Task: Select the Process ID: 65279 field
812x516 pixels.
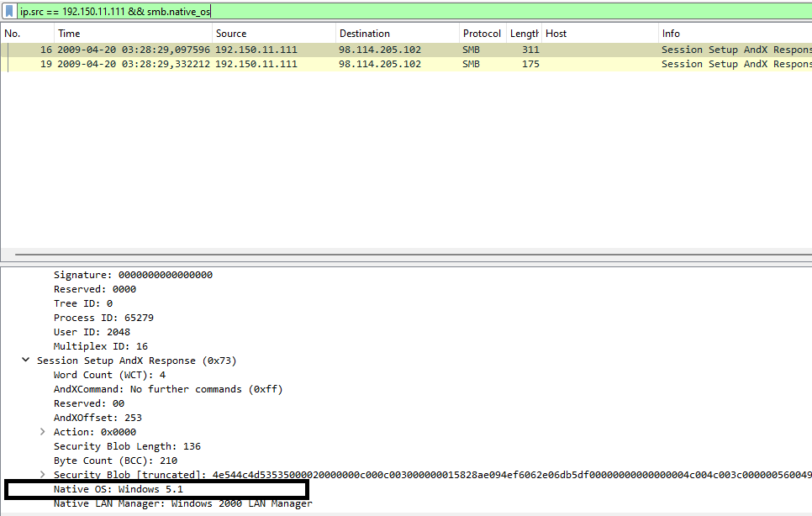Action: [x=103, y=318]
